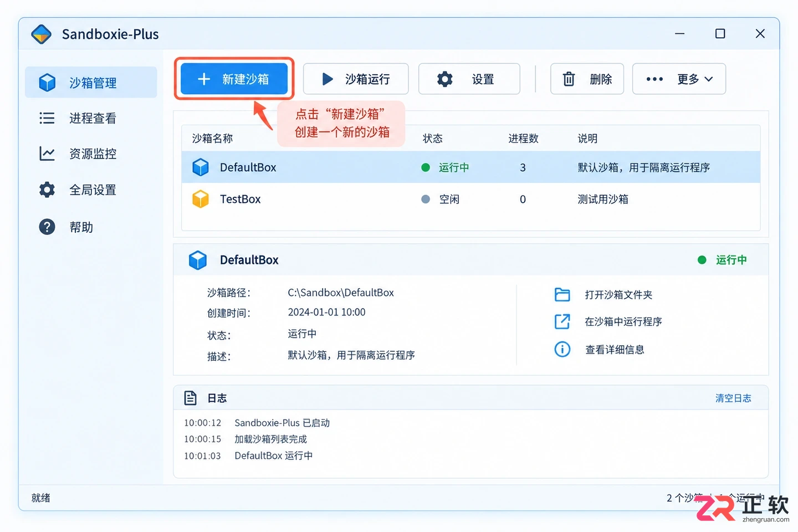This screenshot has height=532, width=798.
Task: Click the 状态 column header
Action: click(432, 139)
